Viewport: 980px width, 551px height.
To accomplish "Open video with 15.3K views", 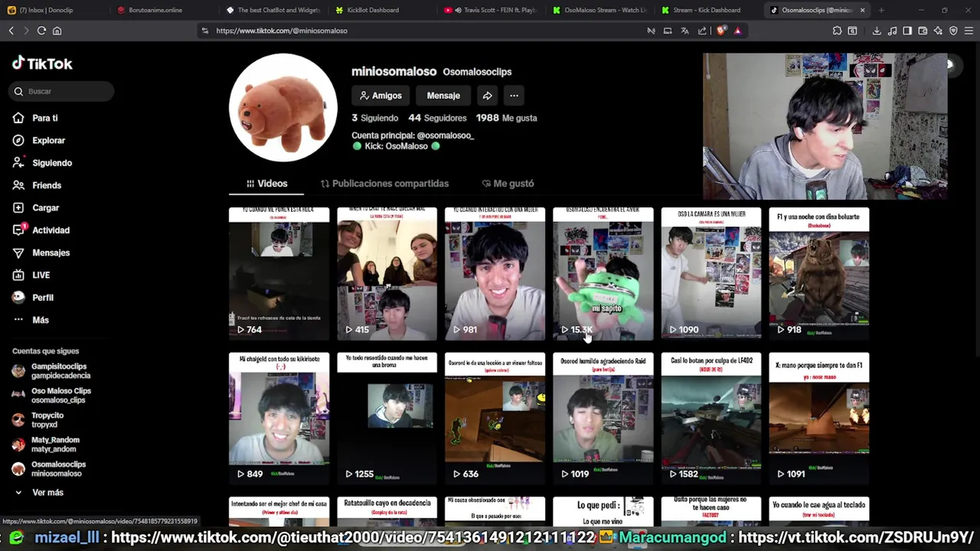I will (603, 273).
